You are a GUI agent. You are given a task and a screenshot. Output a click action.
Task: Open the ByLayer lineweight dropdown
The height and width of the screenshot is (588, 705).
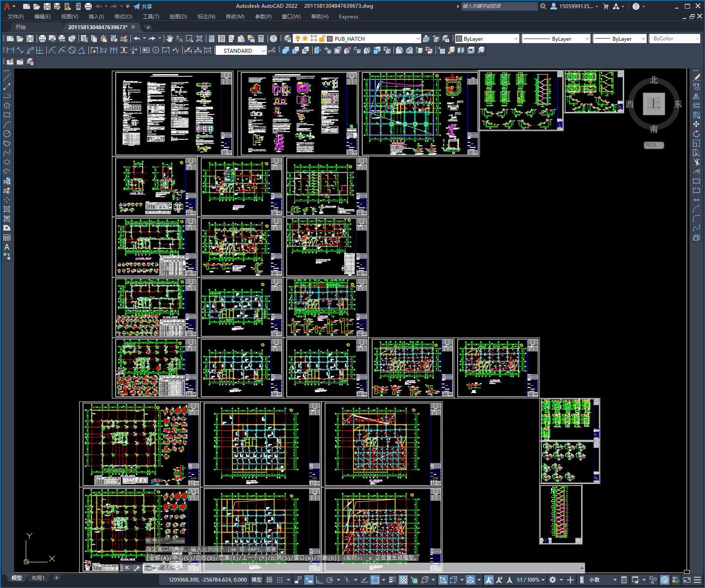tap(620, 39)
